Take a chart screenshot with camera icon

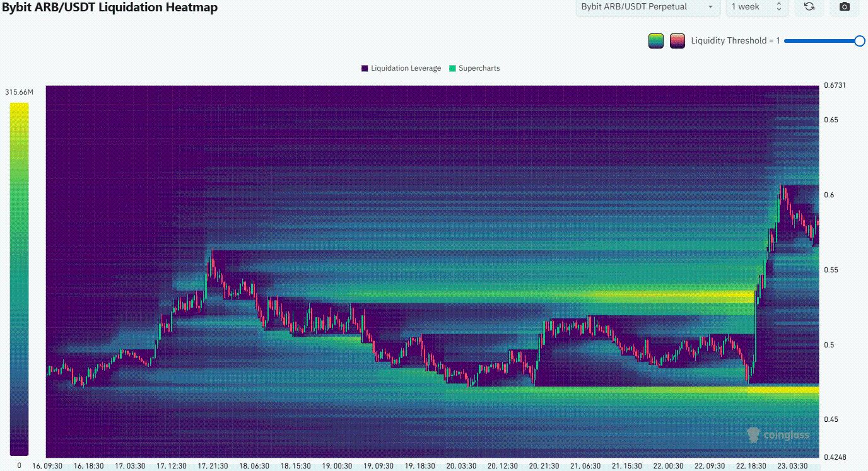click(844, 7)
